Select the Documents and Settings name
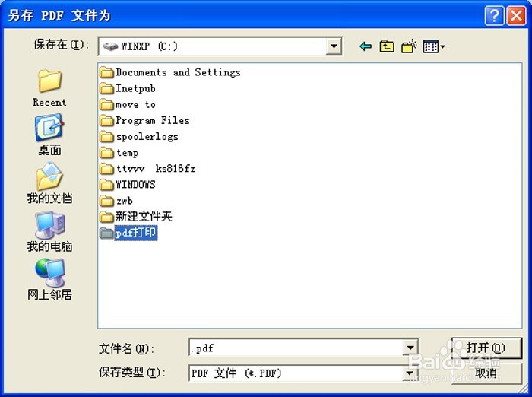 178,72
